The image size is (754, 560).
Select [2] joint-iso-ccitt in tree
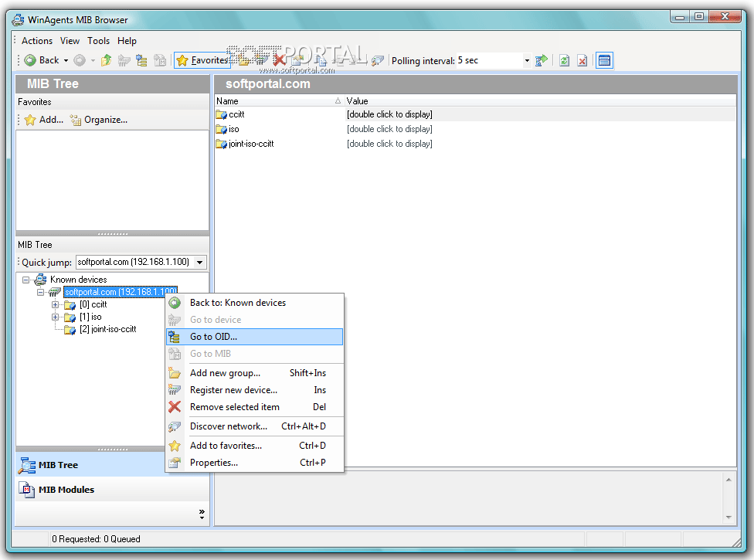pyautogui.click(x=107, y=329)
